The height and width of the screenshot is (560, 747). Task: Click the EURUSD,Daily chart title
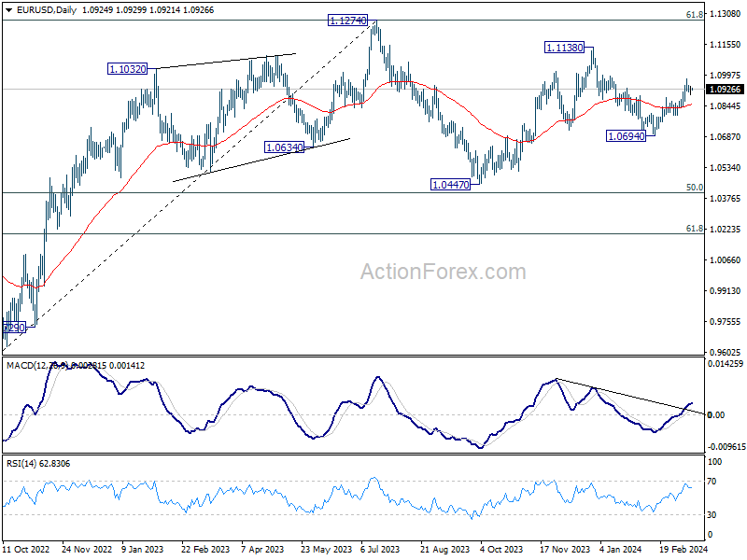tap(46, 10)
